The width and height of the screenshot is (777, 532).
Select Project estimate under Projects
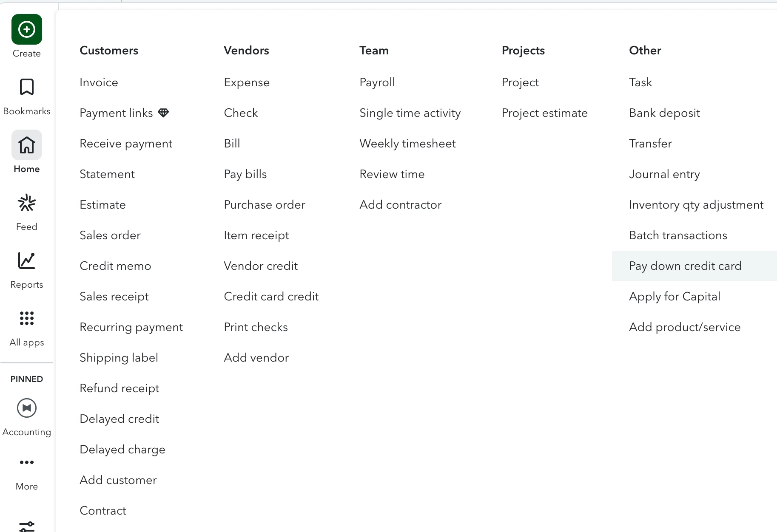pos(544,113)
